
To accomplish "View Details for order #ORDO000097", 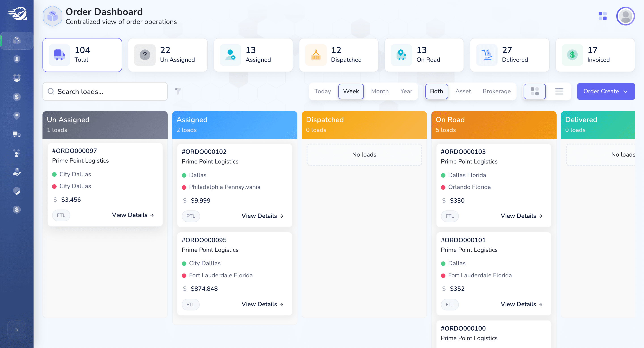I will point(133,215).
